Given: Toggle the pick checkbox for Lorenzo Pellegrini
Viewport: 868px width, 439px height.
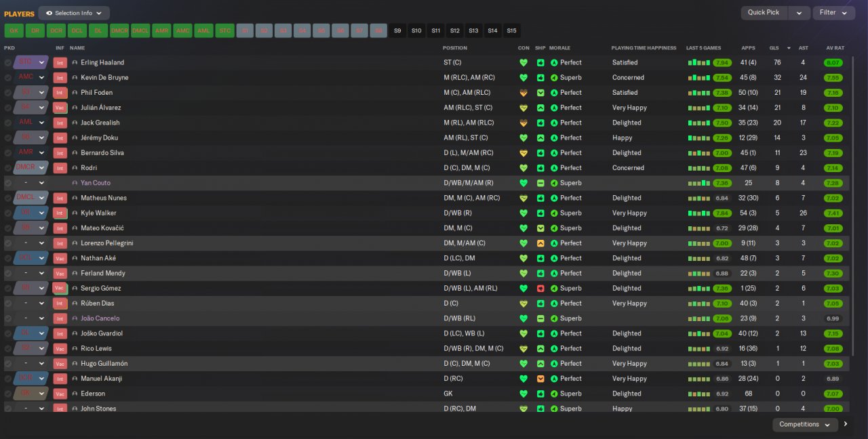Looking at the screenshot, I should click(8, 243).
